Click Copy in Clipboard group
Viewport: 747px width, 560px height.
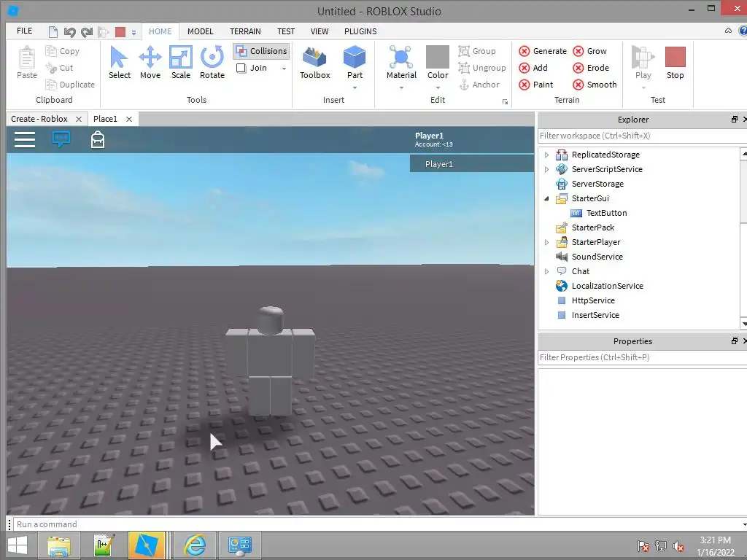(63, 51)
